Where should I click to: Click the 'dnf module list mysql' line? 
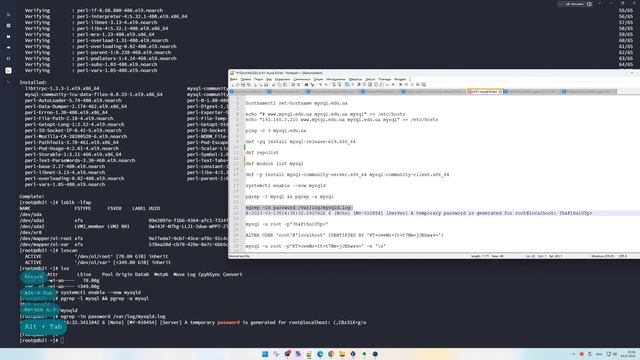tap(274, 164)
